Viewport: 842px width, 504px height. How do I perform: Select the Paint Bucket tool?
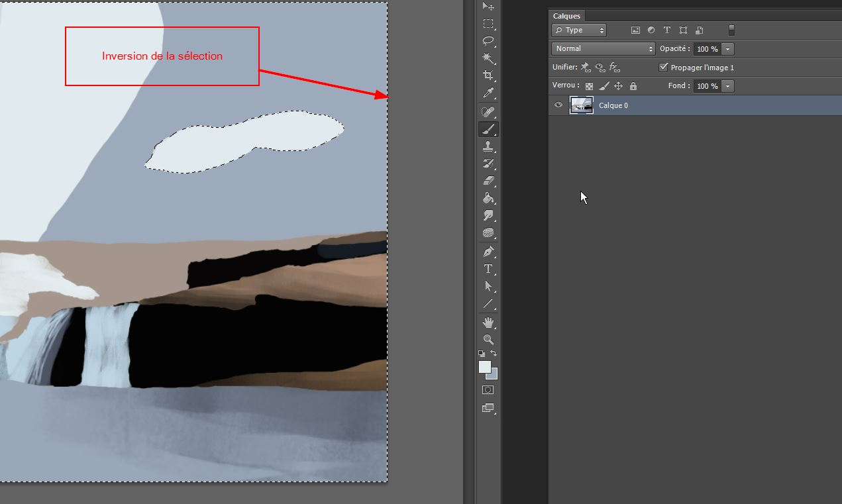pos(488,198)
